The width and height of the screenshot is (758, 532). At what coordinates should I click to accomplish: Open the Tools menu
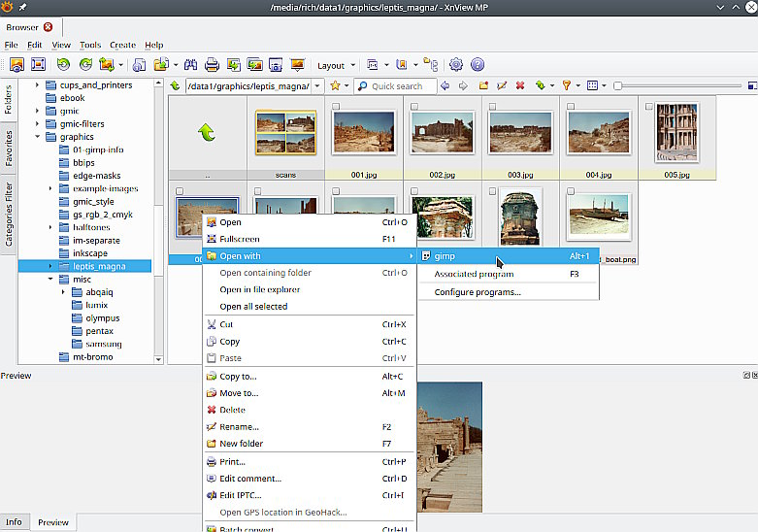(90, 45)
